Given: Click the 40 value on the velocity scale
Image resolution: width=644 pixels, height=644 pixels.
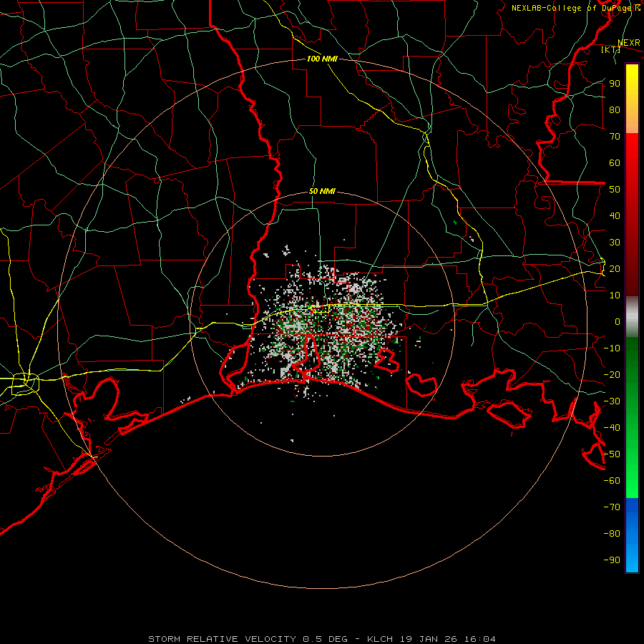Looking at the screenshot, I should [615, 215].
